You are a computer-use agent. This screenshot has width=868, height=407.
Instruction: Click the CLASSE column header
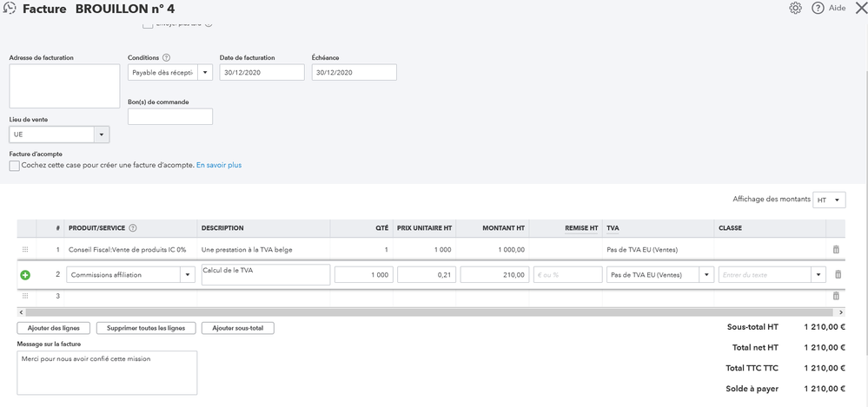click(730, 228)
